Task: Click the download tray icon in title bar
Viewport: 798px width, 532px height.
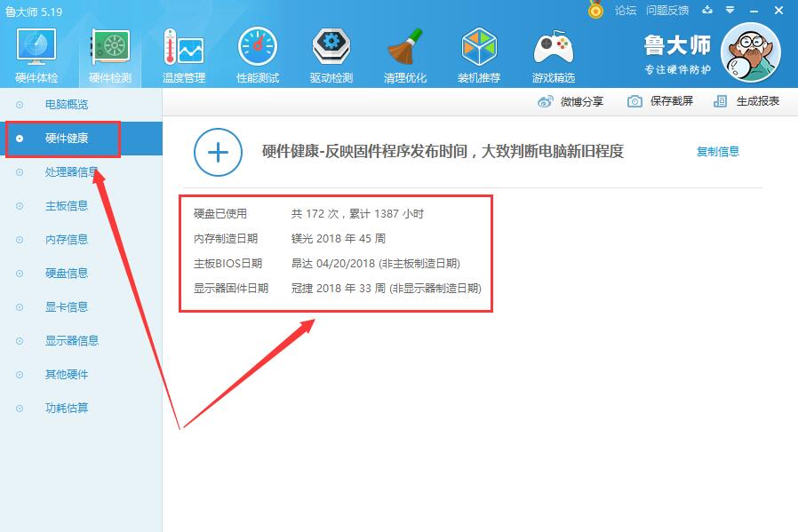Action: click(707, 10)
